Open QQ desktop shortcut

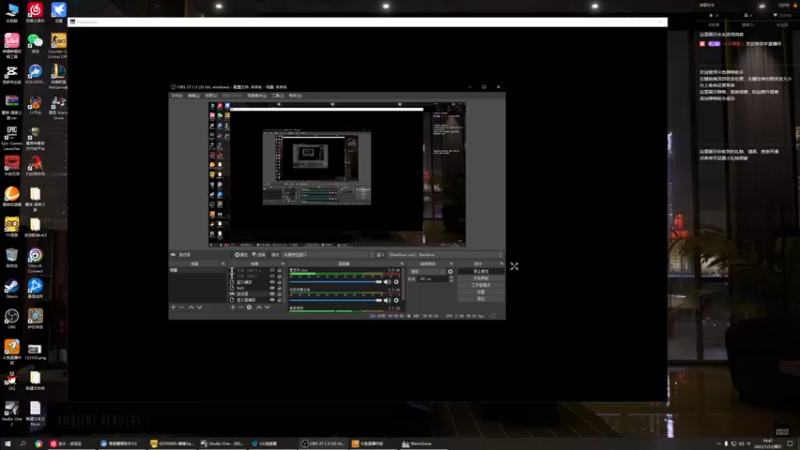click(11, 381)
